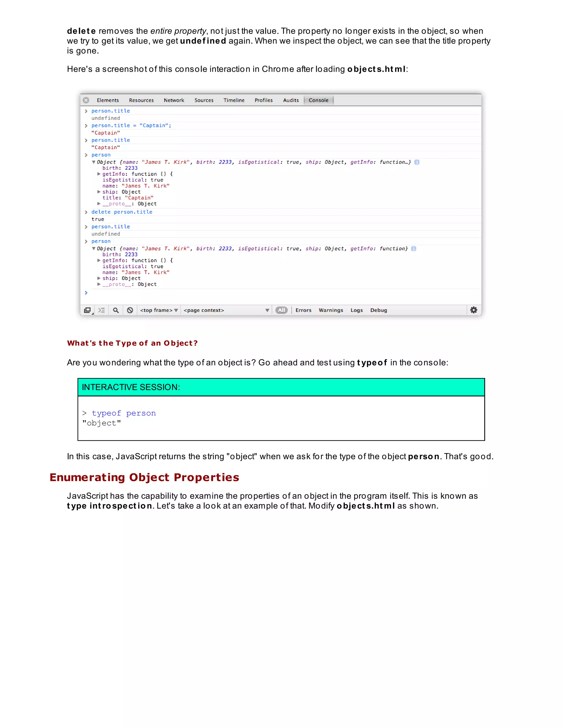Open the page context dropdown
Viewport: 563px width, 728px height.
pyautogui.click(x=227, y=310)
